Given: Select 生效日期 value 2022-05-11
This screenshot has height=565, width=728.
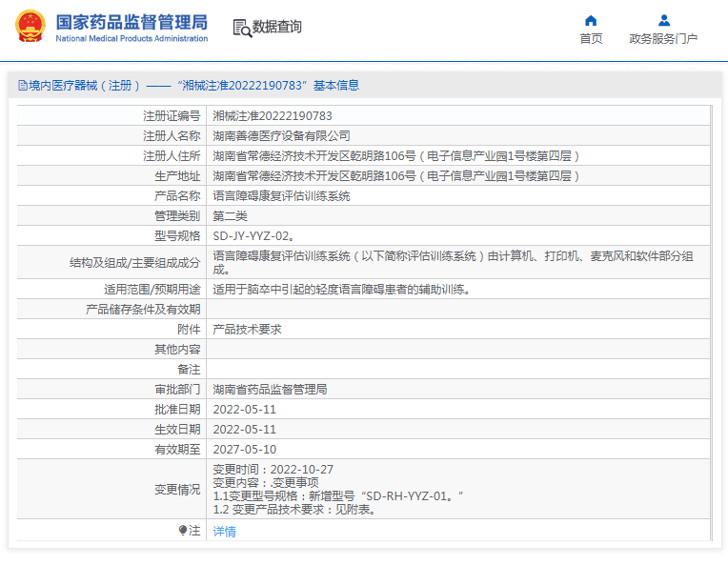Looking at the screenshot, I should point(245,429).
